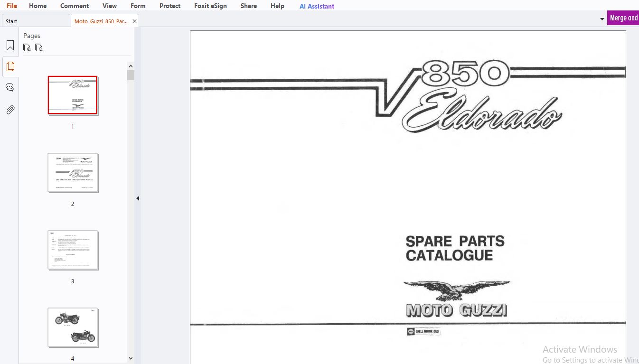
Task: Open the document tab list dropdown arrow
Action: (x=602, y=19)
